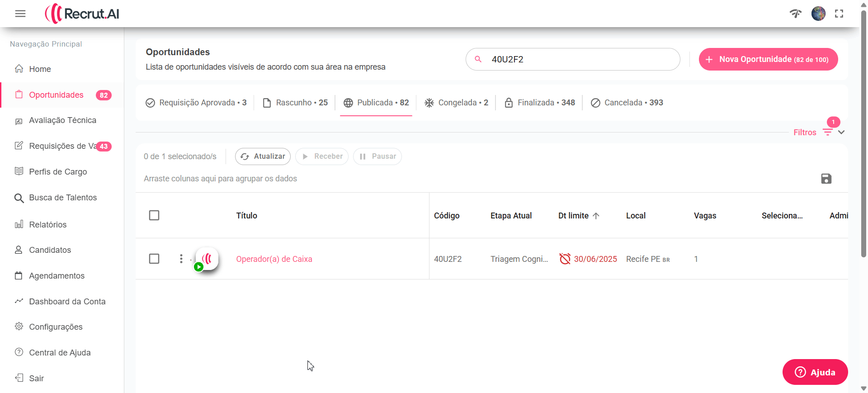Expand the Filtros chevron
The width and height of the screenshot is (868, 393).
click(x=841, y=133)
